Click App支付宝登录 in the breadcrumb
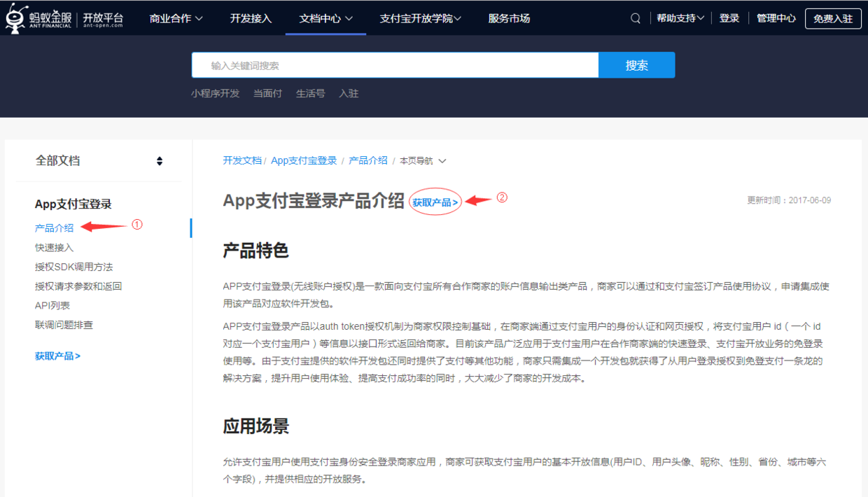Image resolution: width=868 pixels, height=497 pixels. 304,160
